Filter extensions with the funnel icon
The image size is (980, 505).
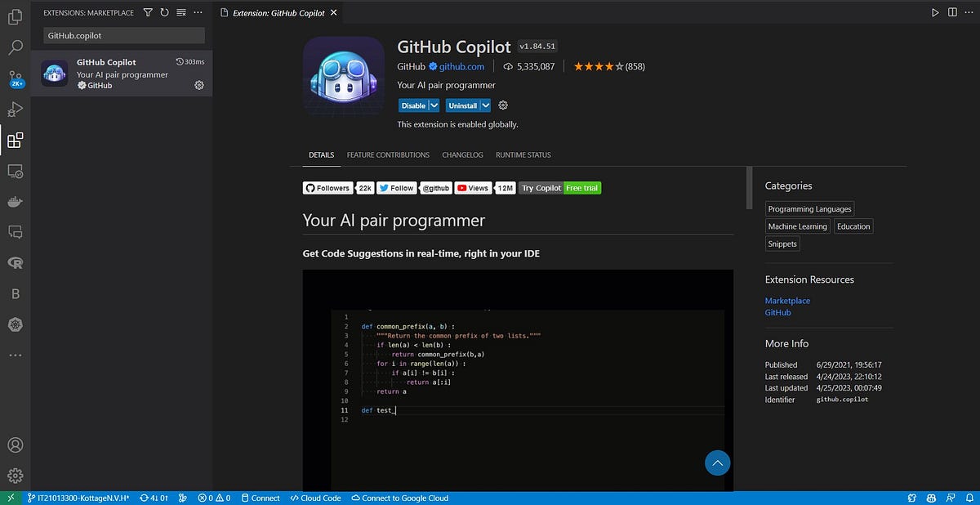click(148, 12)
